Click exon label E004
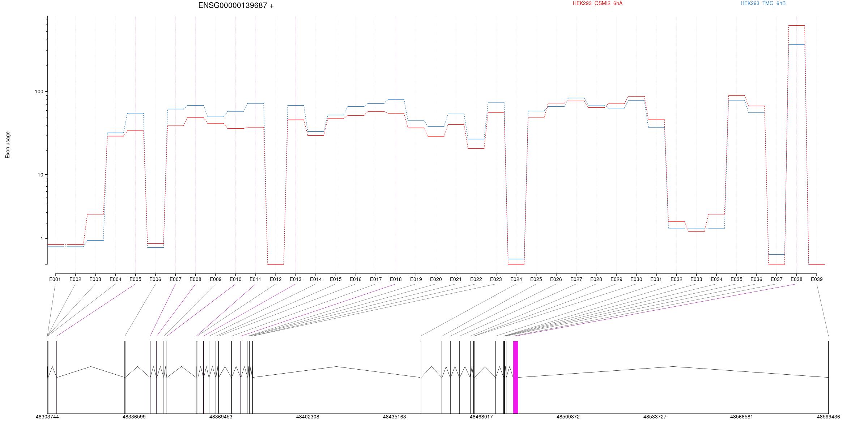 coord(115,279)
